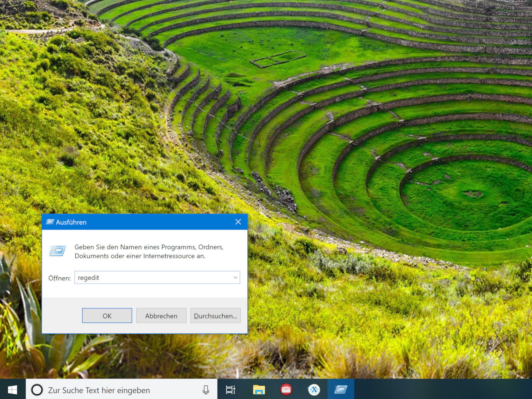The width and height of the screenshot is (532, 399).
Task: Open Task View from the taskbar
Action: click(x=230, y=390)
